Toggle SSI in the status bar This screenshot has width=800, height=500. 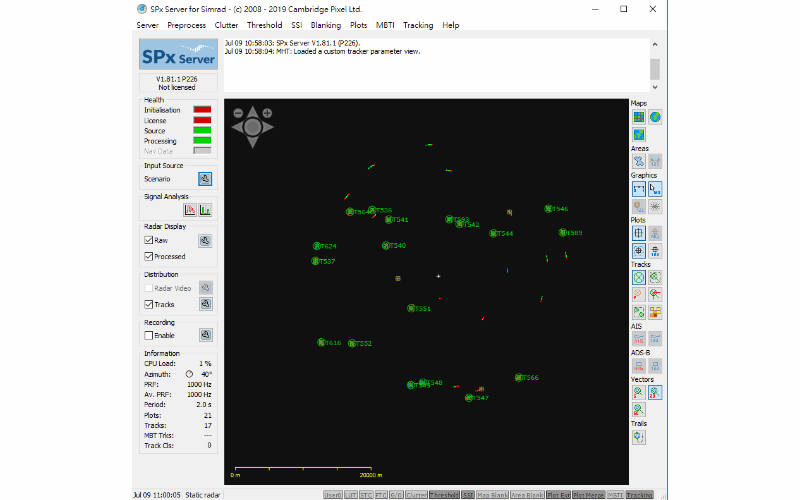click(x=468, y=495)
